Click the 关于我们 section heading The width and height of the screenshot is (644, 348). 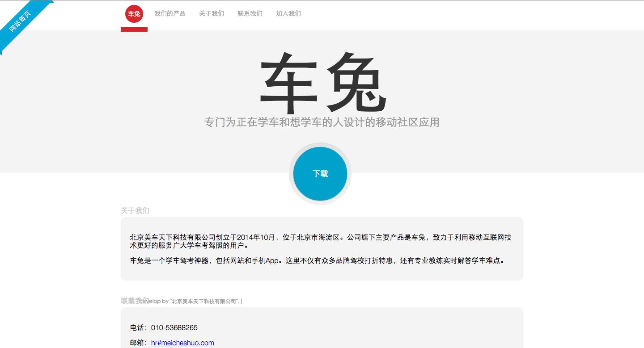coord(135,210)
